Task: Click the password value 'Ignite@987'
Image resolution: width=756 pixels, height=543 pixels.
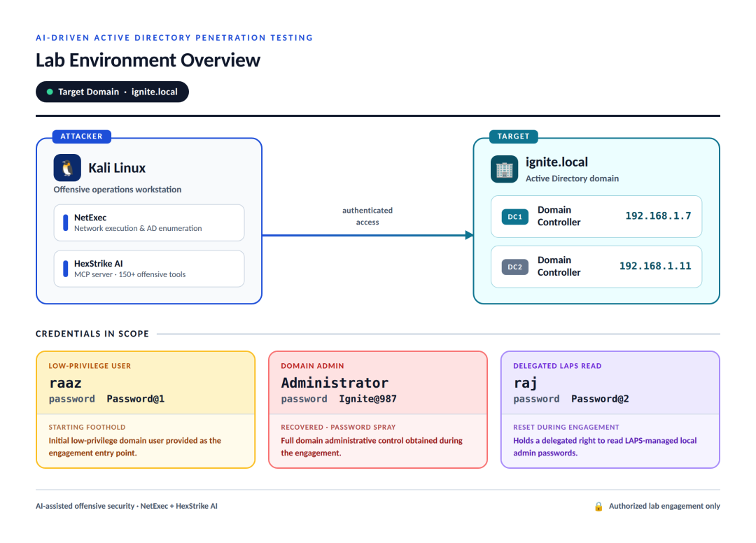Action: pyautogui.click(x=368, y=399)
